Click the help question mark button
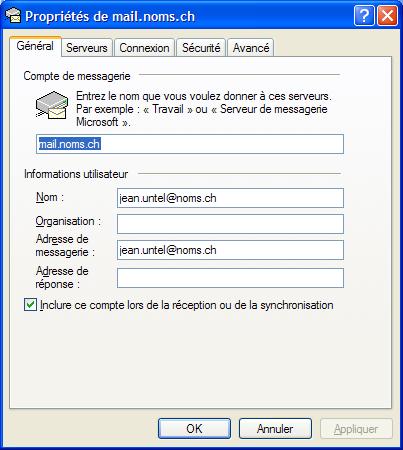Viewport: 403px width, 450px height. point(364,16)
